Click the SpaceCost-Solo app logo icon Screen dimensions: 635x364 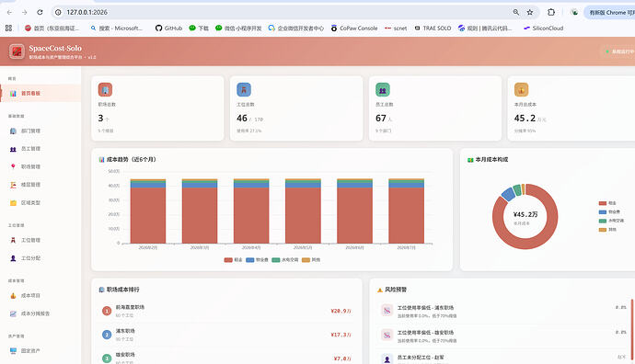click(x=17, y=51)
